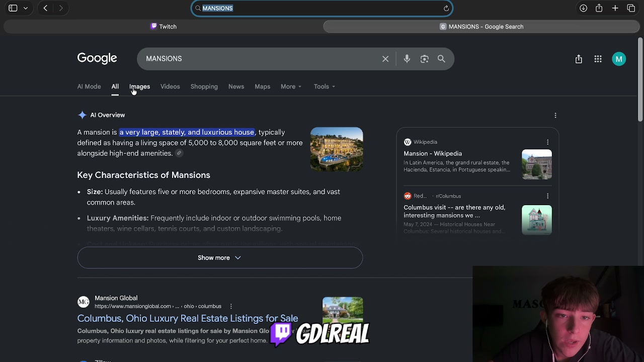Open the Google apps grid
The image size is (644, 362).
click(x=598, y=59)
